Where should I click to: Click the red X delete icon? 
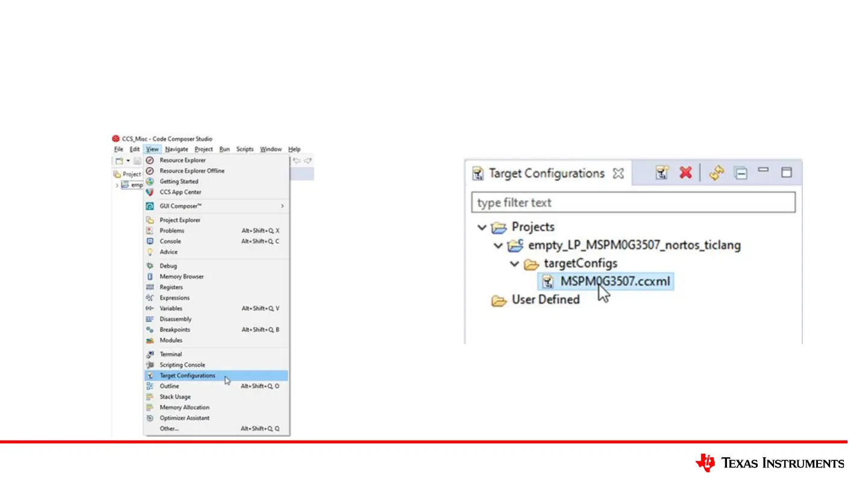(x=685, y=173)
